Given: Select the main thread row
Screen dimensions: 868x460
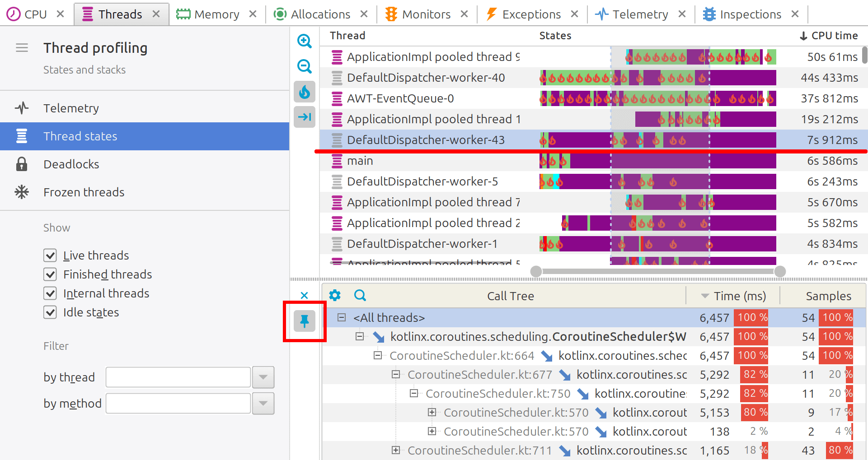Looking at the screenshot, I should click(593, 161).
